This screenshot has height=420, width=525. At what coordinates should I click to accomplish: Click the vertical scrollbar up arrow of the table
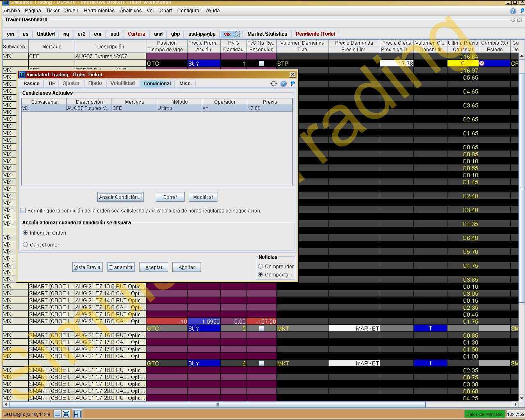tap(522, 57)
